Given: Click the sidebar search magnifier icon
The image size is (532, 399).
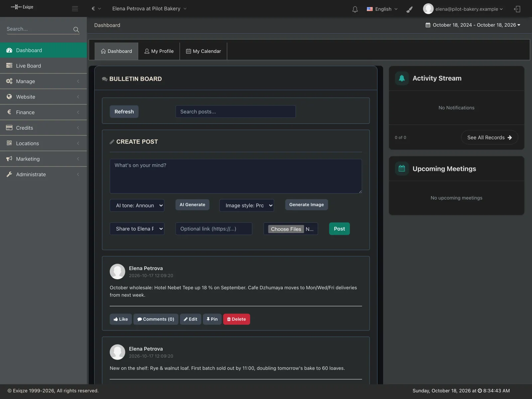Looking at the screenshot, I should (x=76, y=30).
